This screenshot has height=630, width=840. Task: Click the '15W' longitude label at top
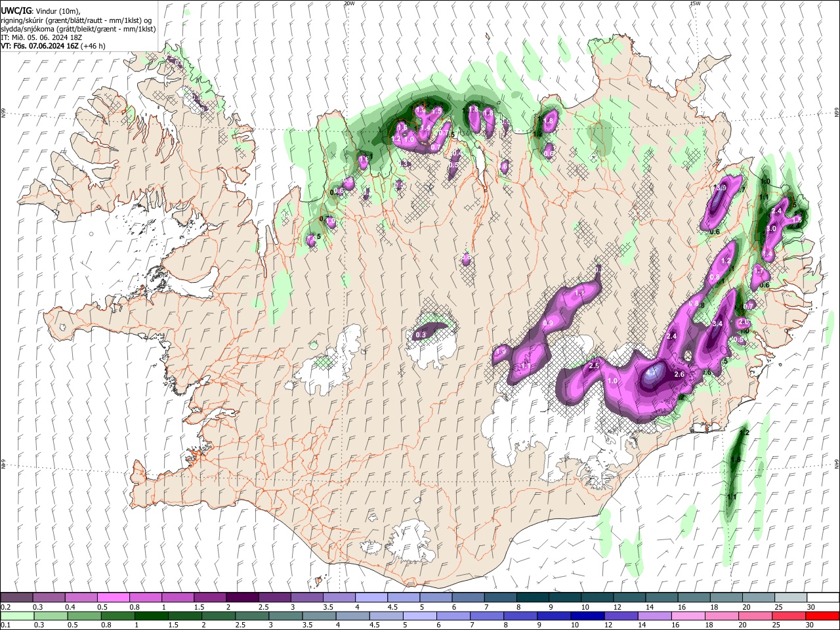coord(695,3)
